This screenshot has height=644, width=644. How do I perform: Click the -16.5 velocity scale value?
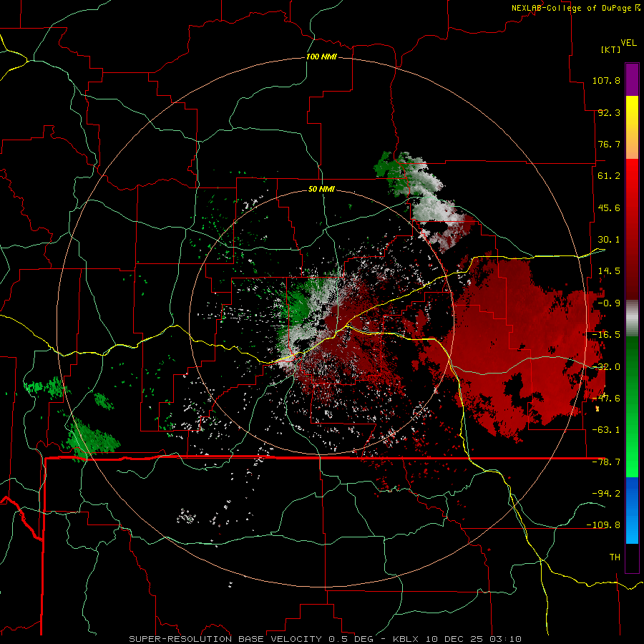606,335
